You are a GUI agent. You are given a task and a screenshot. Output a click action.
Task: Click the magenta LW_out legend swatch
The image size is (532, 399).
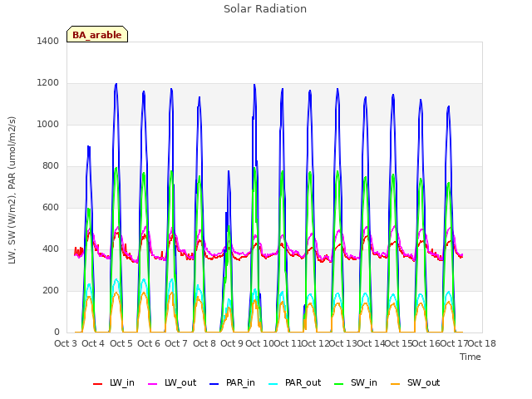point(153,384)
